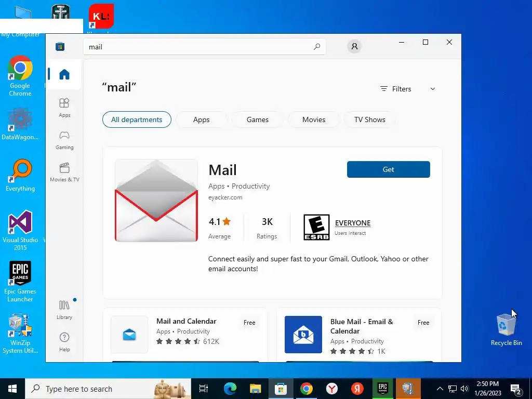This screenshot has width=532, height=399.
Task: Open the Gaming section in sidebar
Action: point(64,140)
